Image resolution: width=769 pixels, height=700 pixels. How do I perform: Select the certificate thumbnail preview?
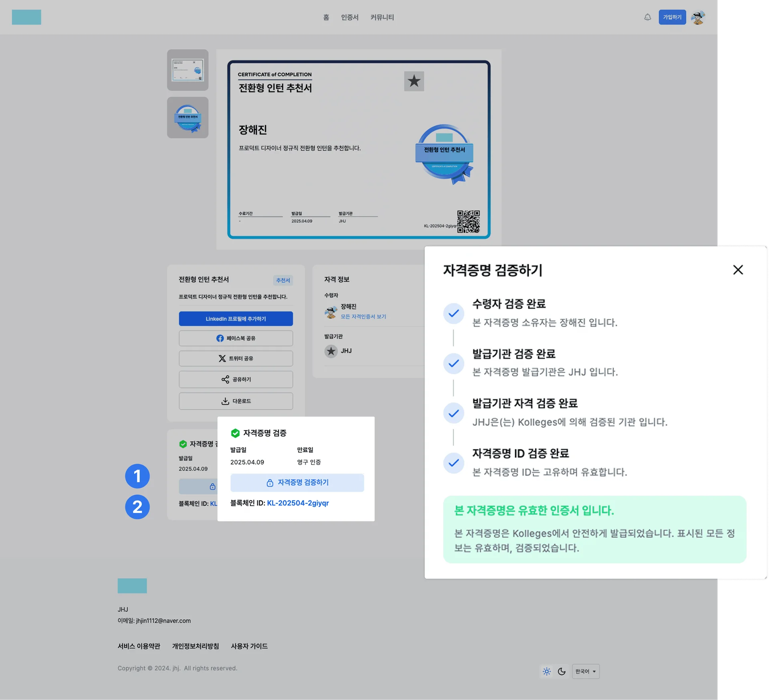click(187, 70)
